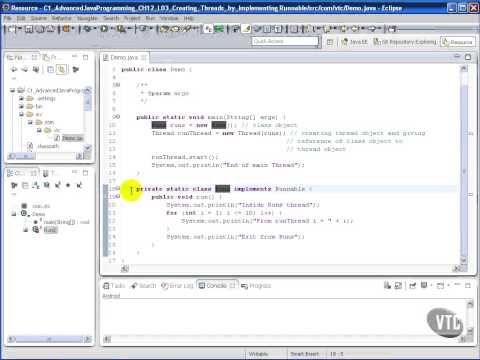Expand the .settings folder
The width and height of the screenshot is (480, 360).
(x=21, y=98)
